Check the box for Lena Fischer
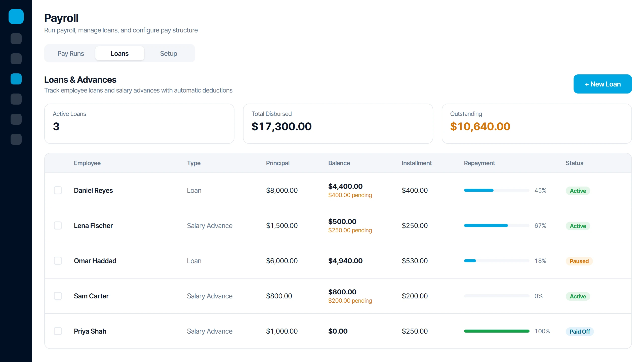 pos(58,225)
